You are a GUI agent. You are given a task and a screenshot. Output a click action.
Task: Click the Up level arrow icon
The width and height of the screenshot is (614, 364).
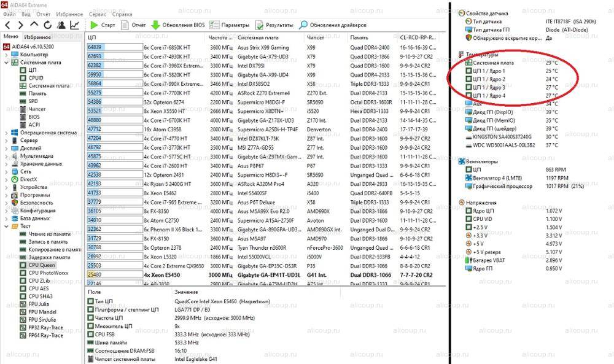coord(34,25)
